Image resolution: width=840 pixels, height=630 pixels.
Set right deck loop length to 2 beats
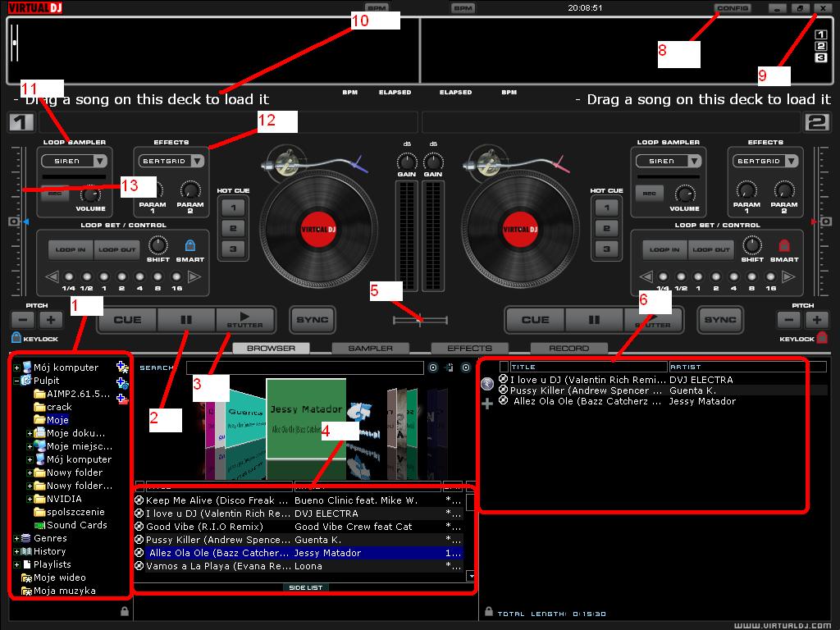[716, 277]
